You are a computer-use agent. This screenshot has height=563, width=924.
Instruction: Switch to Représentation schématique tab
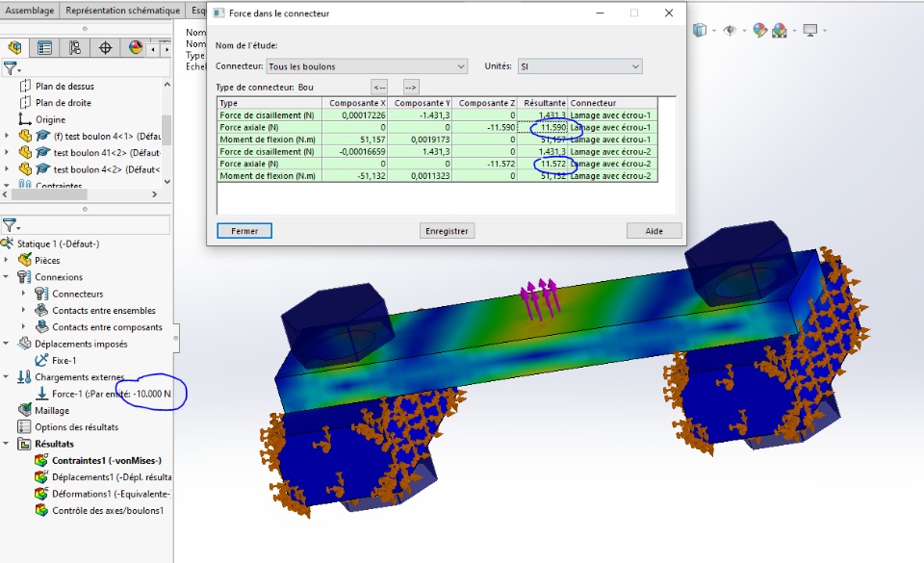tap(122, 10)
